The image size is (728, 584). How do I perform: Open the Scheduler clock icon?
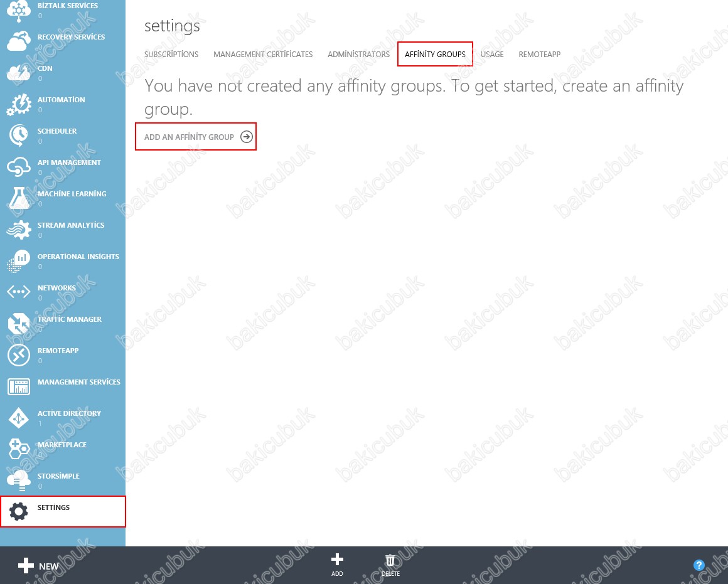19,135
